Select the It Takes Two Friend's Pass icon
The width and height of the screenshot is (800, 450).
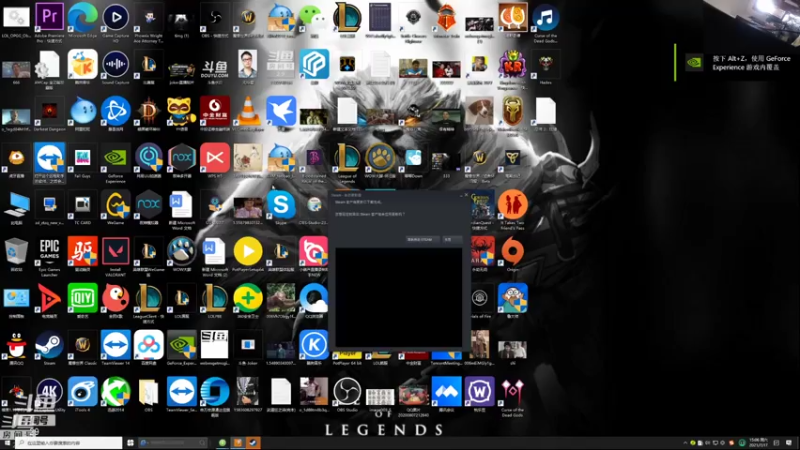512,206
